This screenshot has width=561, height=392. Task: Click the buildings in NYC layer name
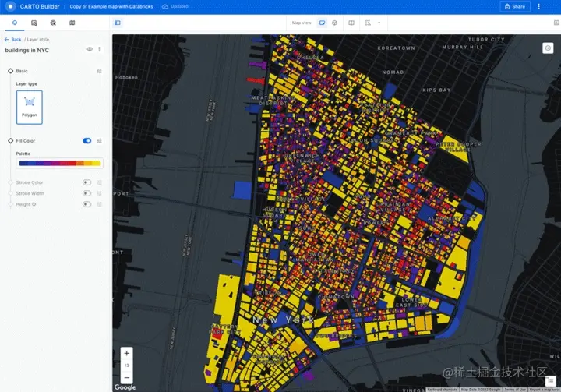click(26, 50)
